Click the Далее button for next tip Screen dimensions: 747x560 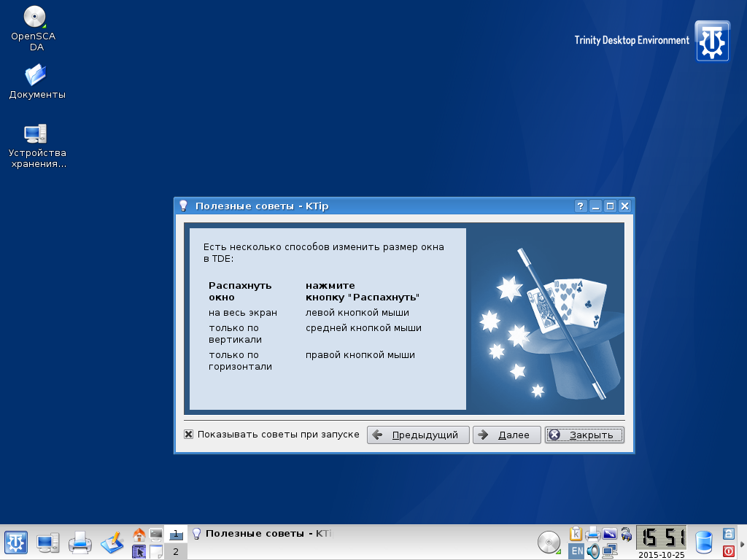[x=506, y=435]
